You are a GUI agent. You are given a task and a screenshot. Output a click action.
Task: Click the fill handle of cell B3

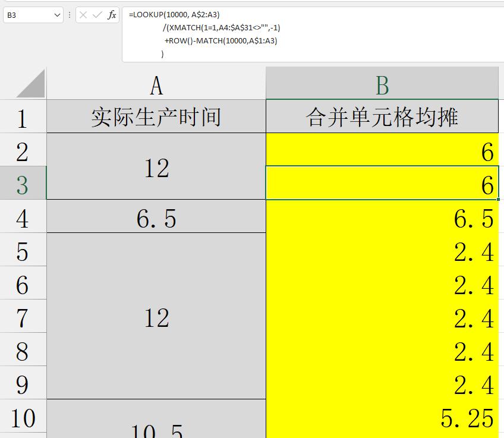(x=498, y=199)
